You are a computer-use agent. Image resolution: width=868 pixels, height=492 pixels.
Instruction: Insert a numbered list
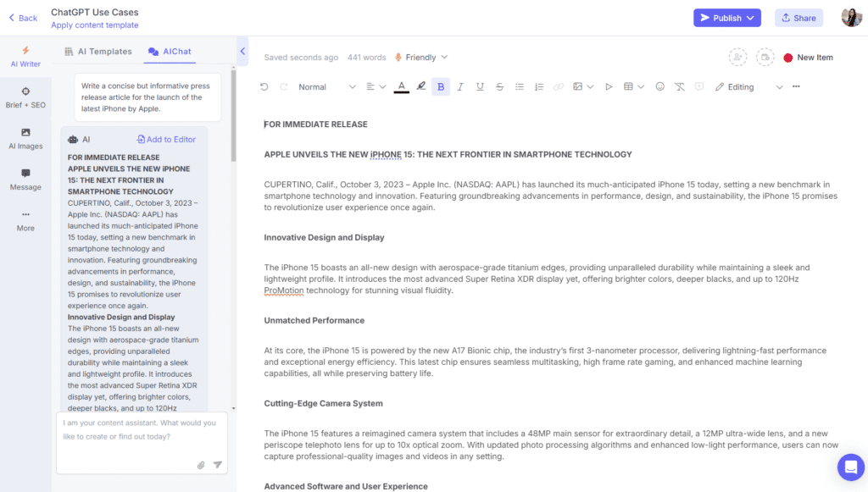(539, 86)
